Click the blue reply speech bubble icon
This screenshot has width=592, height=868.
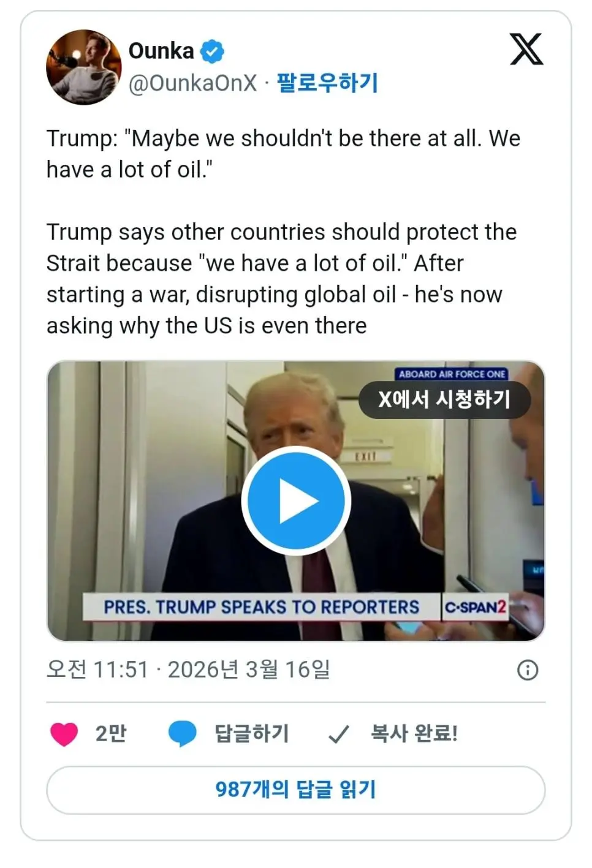tap(182, 734)
